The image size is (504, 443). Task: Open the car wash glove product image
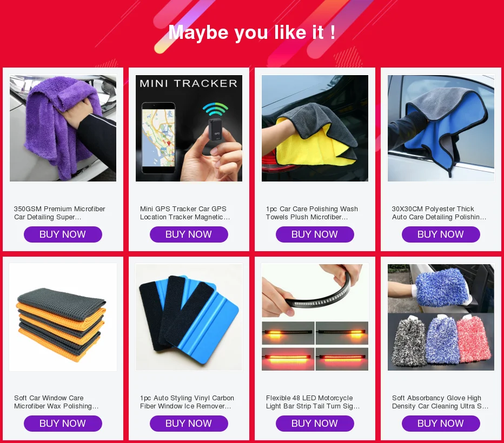[x=441, y=317]
